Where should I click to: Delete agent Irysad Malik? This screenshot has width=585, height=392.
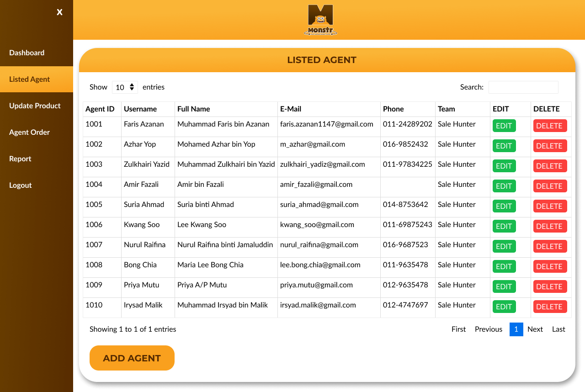550,307
